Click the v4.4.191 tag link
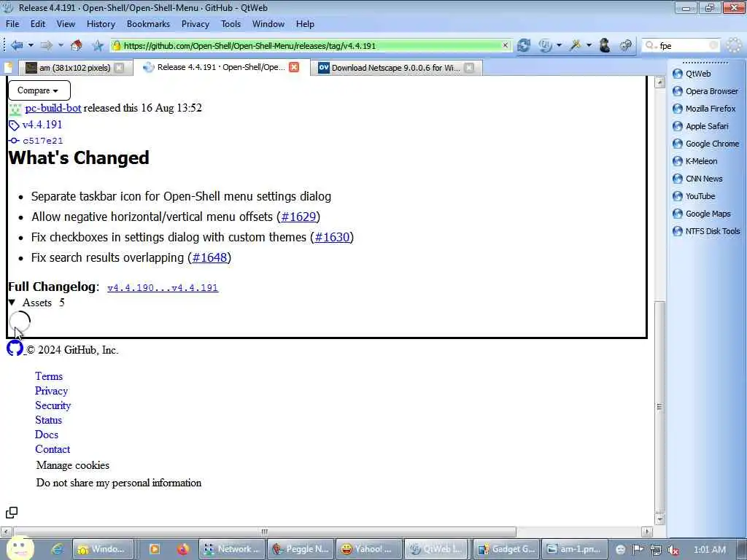The image size is (747, 560). 42,125
